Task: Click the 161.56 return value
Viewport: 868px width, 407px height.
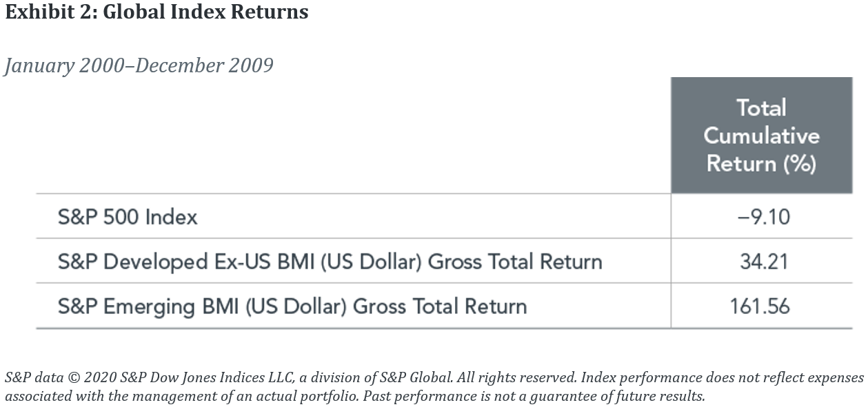Action: (x=760, y=306)
